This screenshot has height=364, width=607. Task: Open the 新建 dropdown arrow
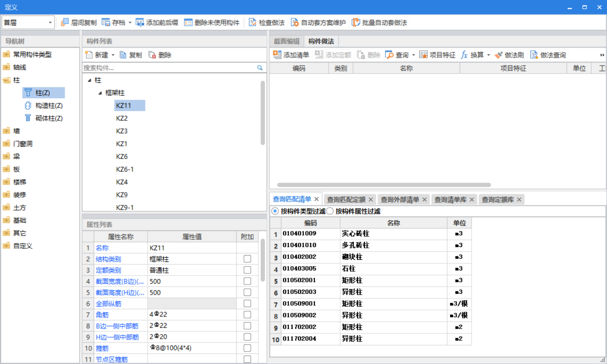pyautogui.click(x=113, y=55)
